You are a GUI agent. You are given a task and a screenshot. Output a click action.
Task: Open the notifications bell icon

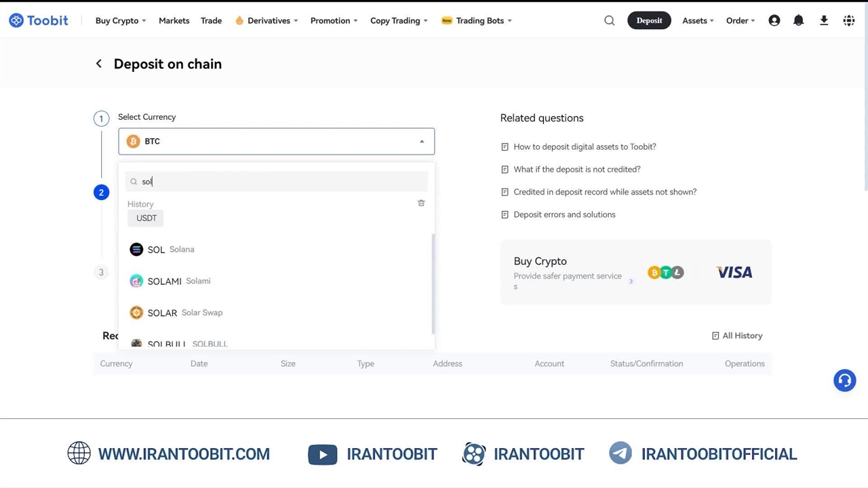click(x=798, y=20)
